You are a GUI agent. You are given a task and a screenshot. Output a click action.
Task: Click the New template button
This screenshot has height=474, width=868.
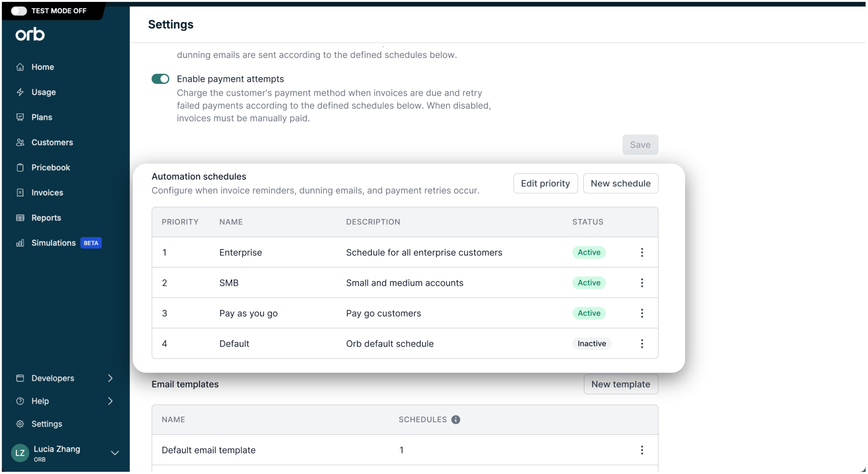(621, 384)
